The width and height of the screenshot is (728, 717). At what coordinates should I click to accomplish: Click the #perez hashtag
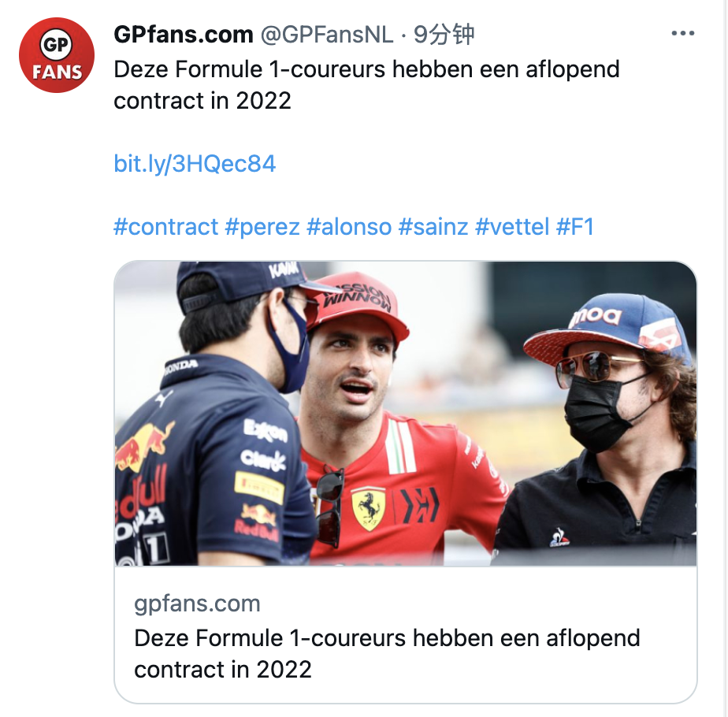[x=262, y=227]
